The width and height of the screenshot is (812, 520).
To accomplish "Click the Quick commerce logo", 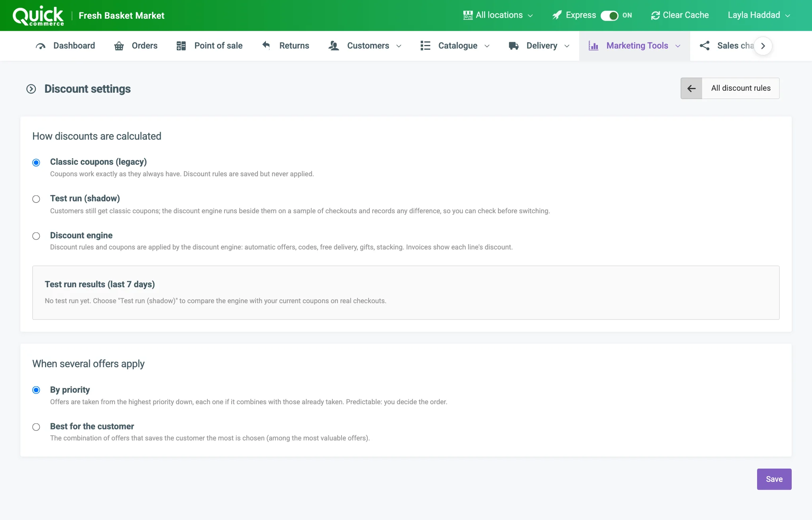I will 38,16.
